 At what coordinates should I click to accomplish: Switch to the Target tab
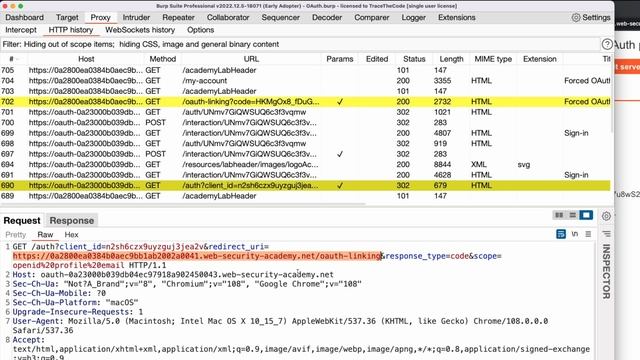point(67,18)
